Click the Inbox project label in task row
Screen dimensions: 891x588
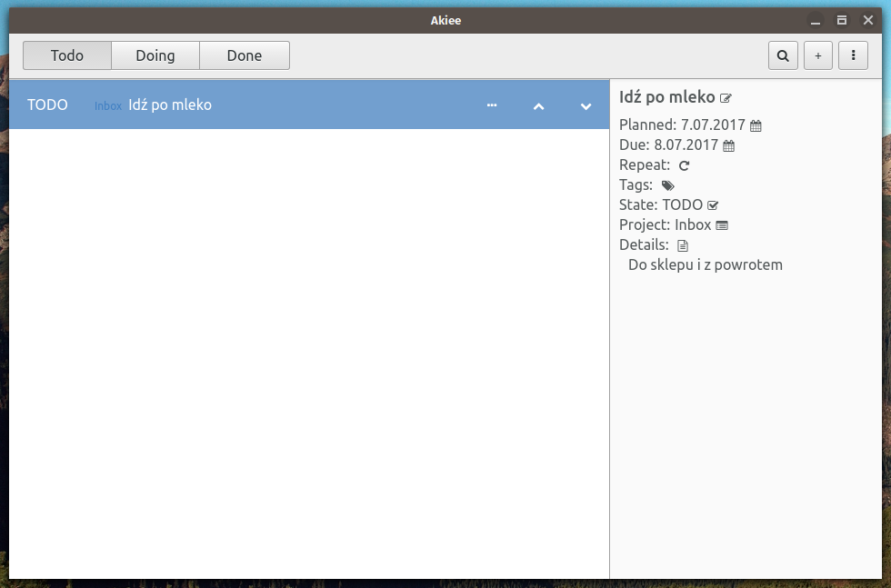(108, 106)
